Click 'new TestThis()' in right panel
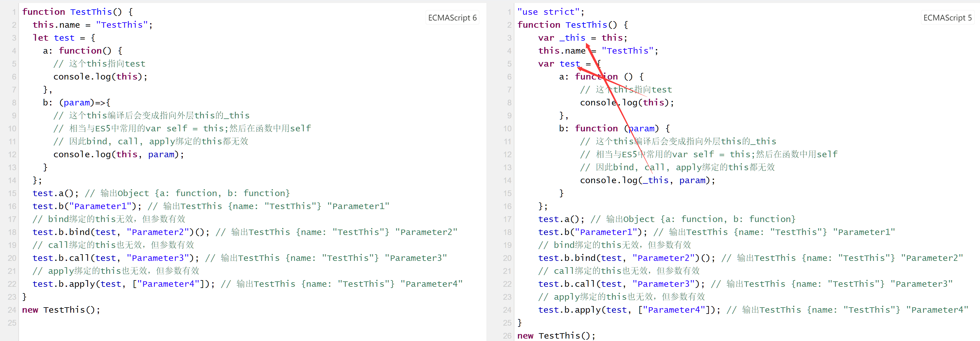The image size is (980, 341). point(556,336)
